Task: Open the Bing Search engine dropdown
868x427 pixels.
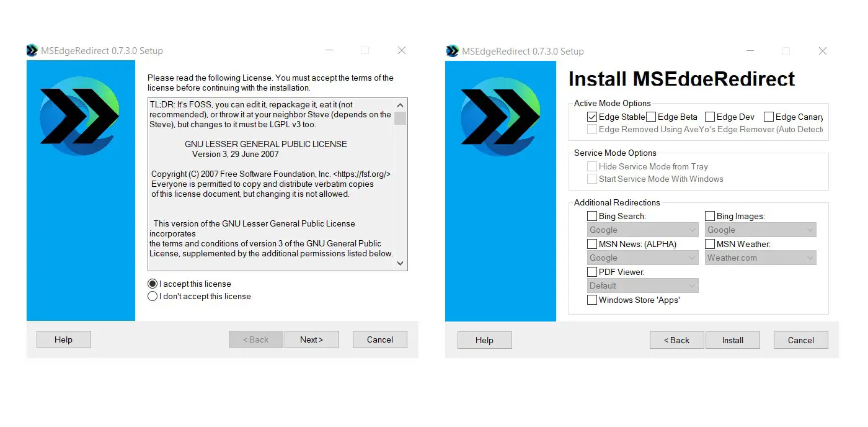Action: tap(643, 230)
